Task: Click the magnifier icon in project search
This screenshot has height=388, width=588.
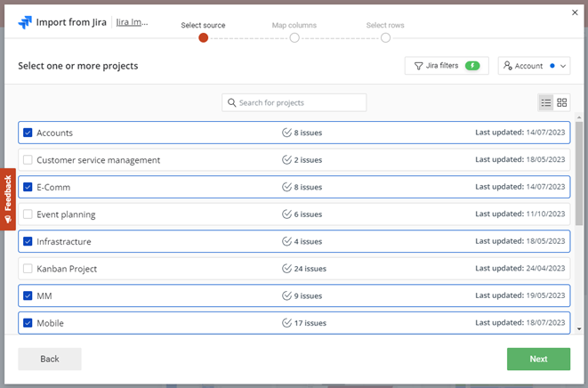Action: pyautogui.click(x=232, y=102)
